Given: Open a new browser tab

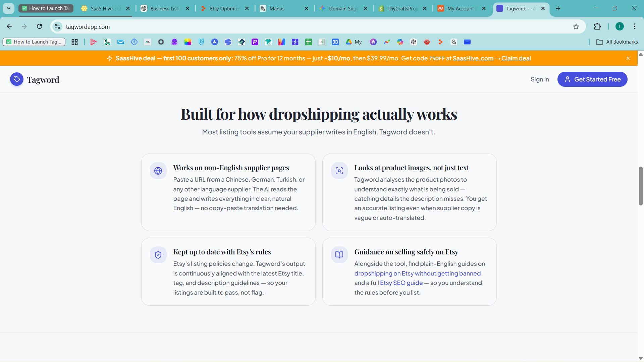Looking at the screenshot, I should 558,8.
